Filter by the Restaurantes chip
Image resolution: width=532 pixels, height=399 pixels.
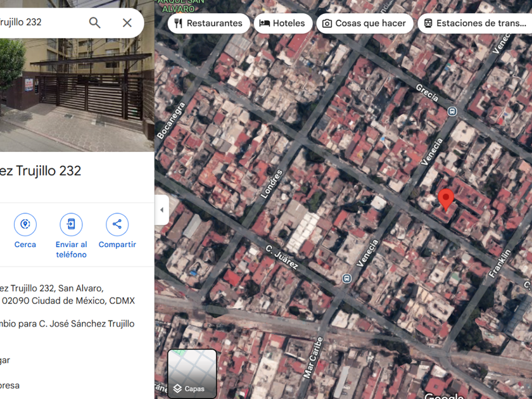pos(208,23)
